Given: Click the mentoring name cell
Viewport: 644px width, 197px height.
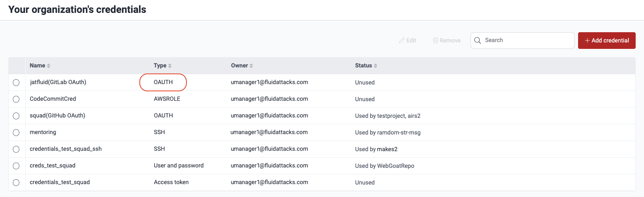Looking at the screenshot, I should pos(43,132).
